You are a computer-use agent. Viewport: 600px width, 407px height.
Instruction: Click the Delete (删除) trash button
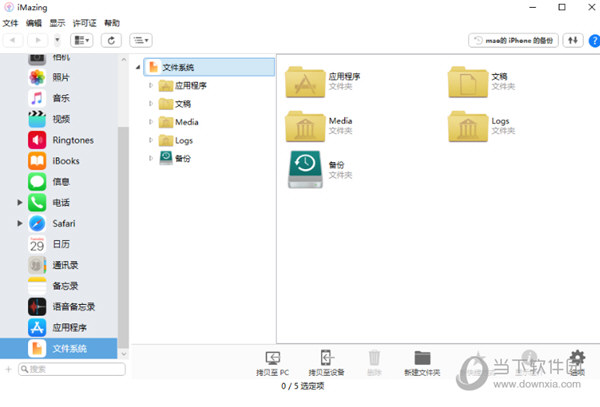(x=374, y=364)
